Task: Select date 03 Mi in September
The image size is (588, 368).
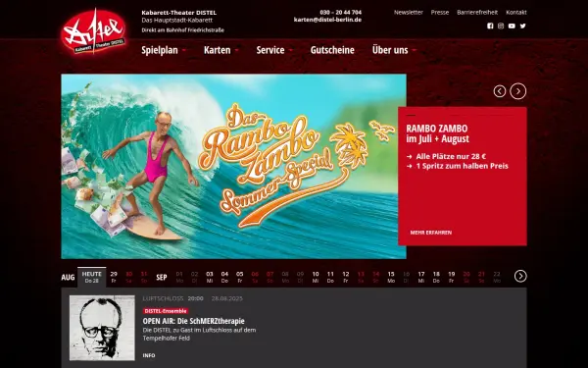Action: tap(210, 277)
